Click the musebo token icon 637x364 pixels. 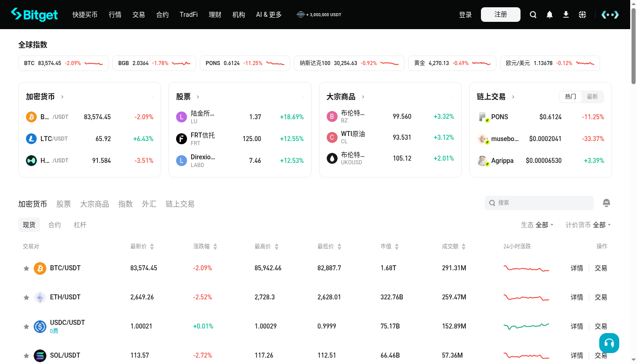(483, 139)
